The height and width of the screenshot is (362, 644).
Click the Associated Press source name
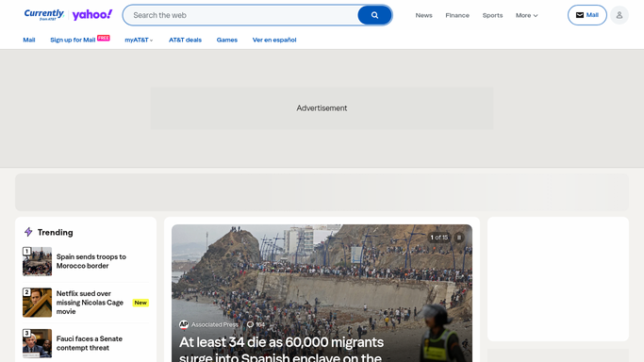point(215,324)
